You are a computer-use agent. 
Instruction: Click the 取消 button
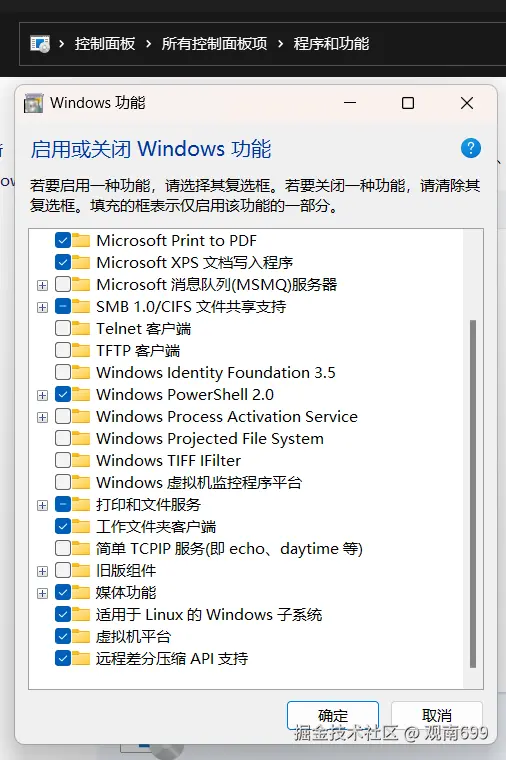click(437, 715)
